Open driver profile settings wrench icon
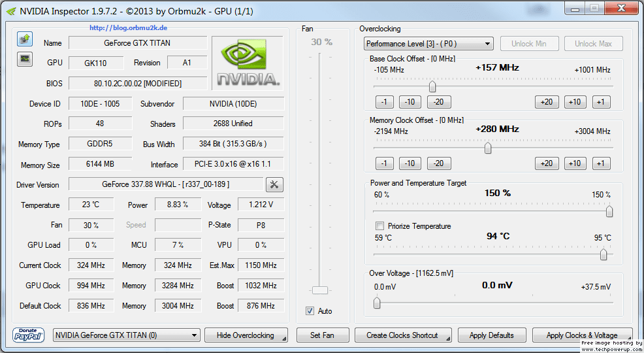This screenshot has height=353, width=644. (x=274, y=185)
